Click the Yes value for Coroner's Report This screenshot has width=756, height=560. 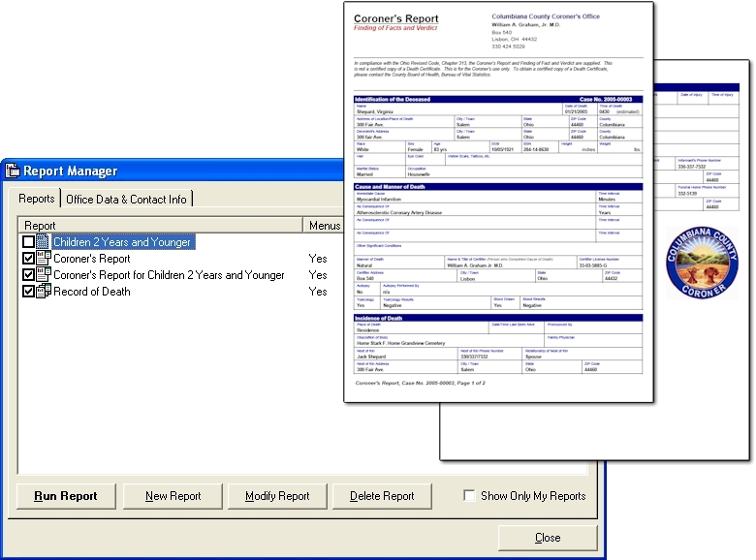318,259
